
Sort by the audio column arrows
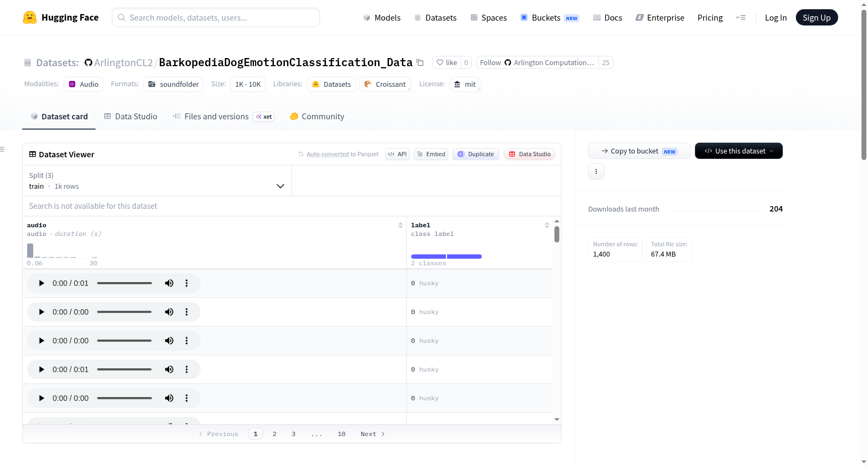pos(400,225)
